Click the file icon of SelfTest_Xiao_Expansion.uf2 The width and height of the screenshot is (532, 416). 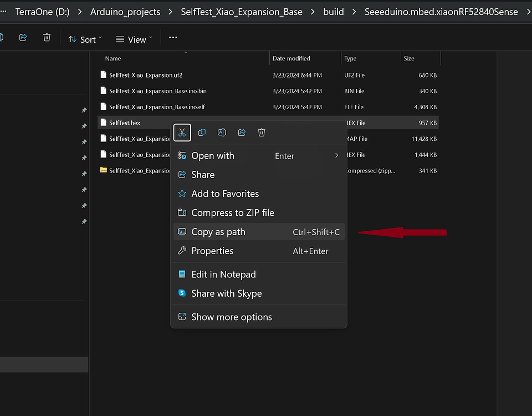click(104, 75)
